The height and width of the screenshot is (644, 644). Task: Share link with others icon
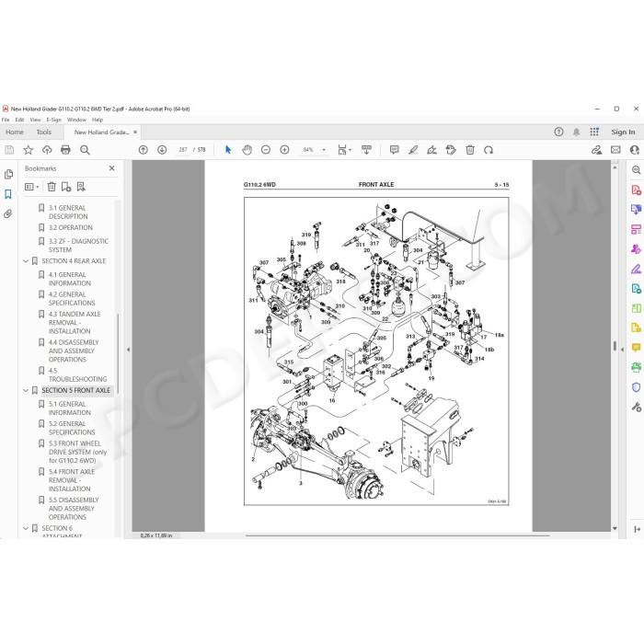tap(597, 150)
